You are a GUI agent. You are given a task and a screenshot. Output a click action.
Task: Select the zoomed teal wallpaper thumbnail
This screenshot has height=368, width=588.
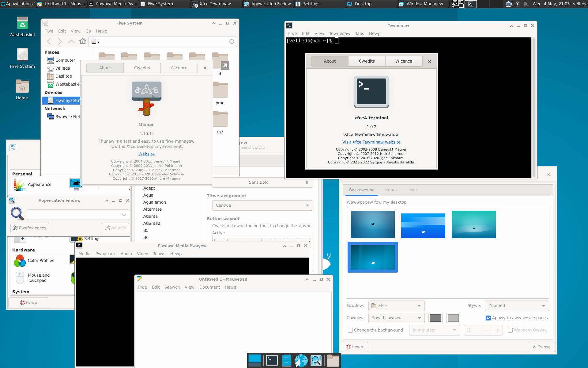474,224
